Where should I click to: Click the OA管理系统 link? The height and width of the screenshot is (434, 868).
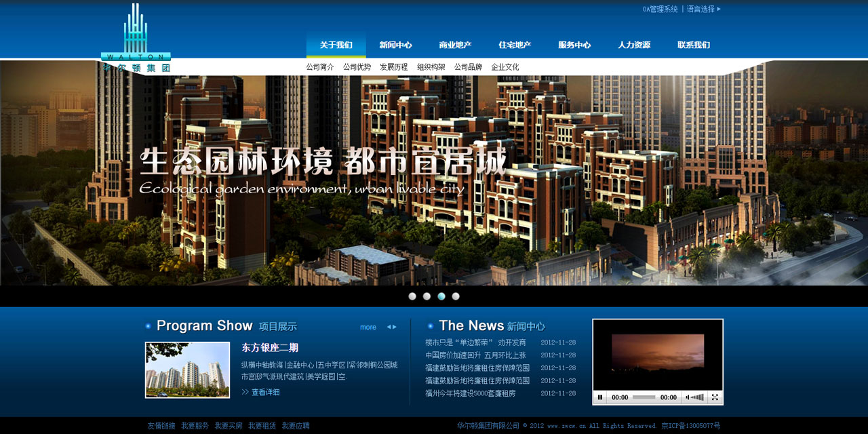pos(660,9)
